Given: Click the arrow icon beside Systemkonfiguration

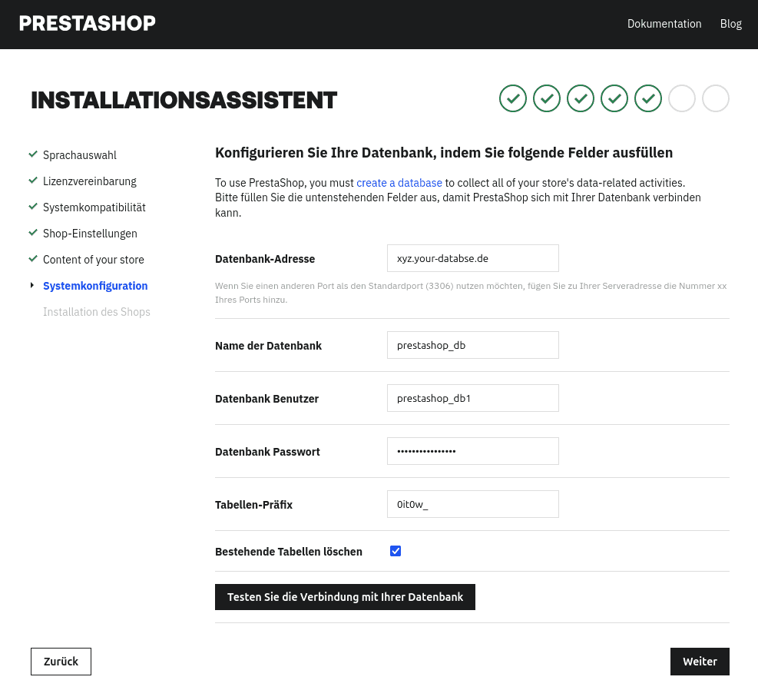Looking at the screenshot, I should tap(32, 285).
